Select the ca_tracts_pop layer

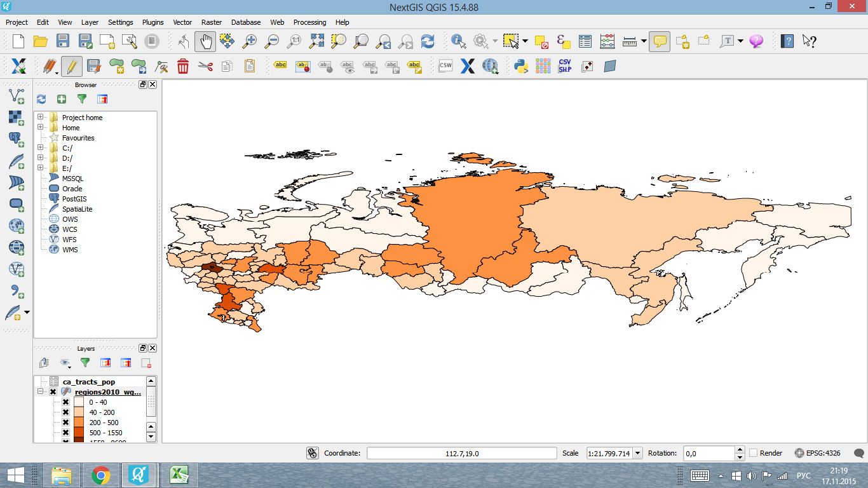pos(89,382)
